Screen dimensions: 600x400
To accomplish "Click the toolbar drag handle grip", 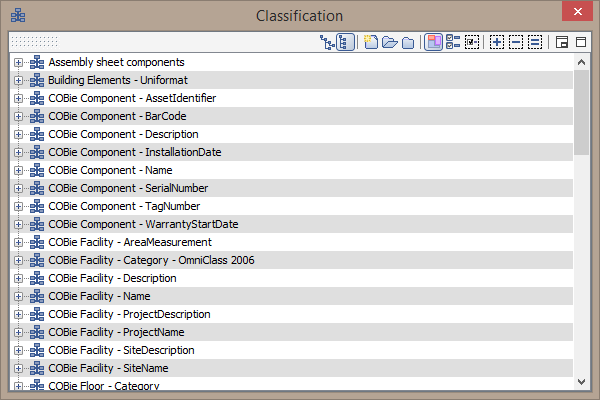I will pos(35,42).
